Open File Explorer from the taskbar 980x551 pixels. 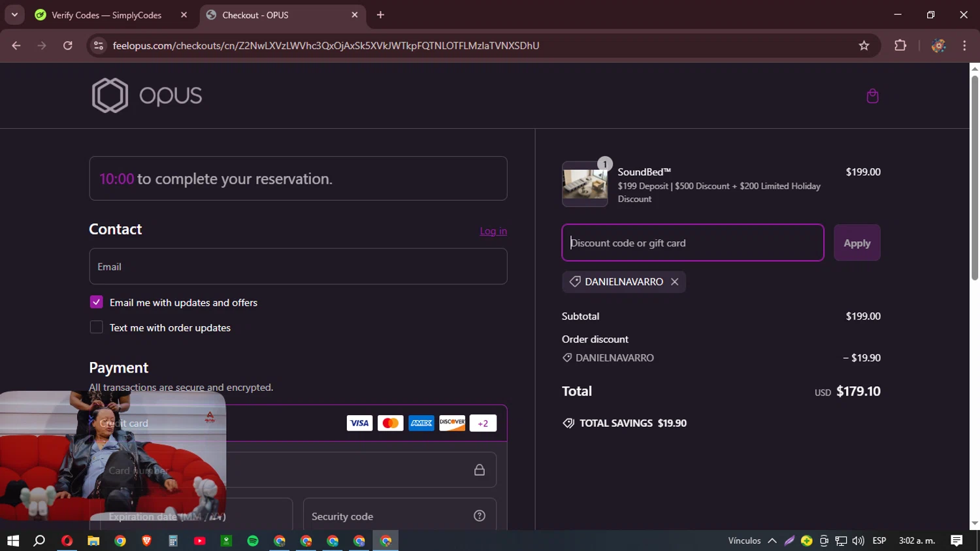click(x=93, y=541)
